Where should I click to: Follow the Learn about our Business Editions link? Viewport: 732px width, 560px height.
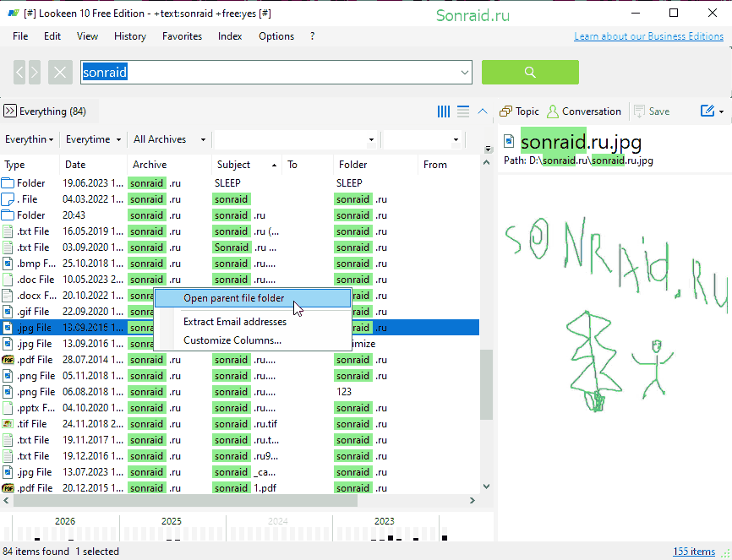click(x=649, y=36)
